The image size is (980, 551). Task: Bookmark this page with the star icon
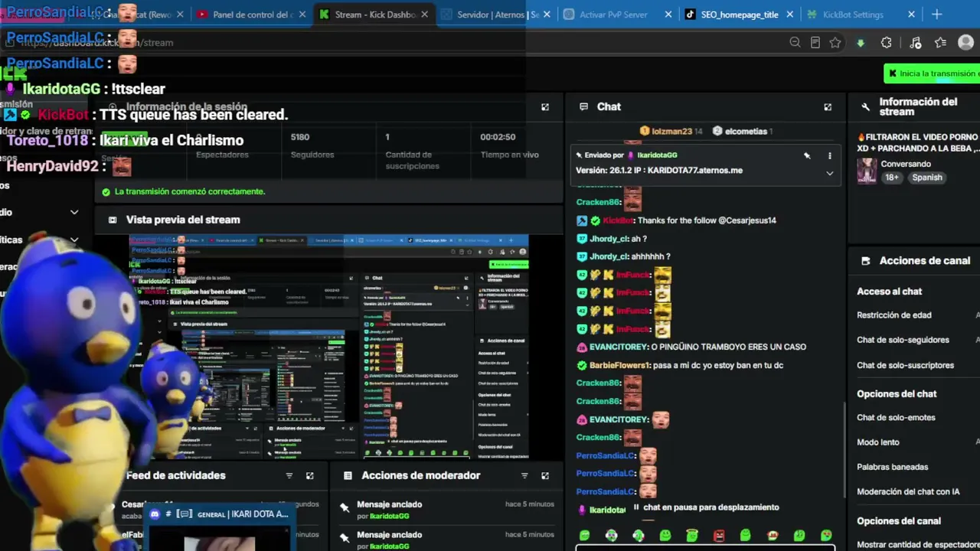pyautogui.click(x=835, y=43)
